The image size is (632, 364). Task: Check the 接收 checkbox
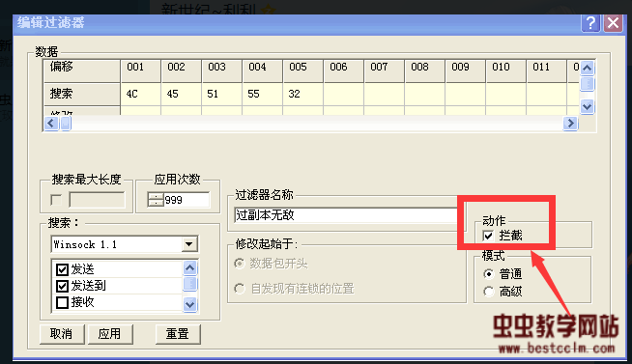(x=62, y=302)
